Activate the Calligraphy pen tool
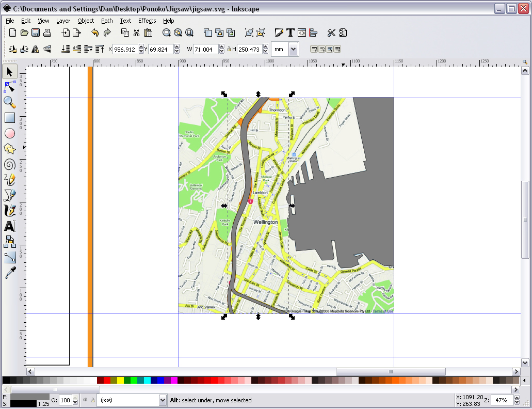Viewport: 532px width, 409px height. point(9,211)
